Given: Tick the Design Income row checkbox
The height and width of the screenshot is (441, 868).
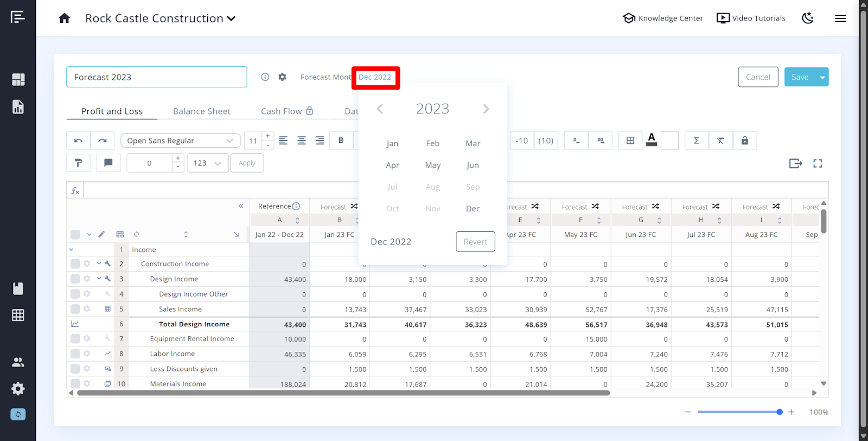Looking at the screenshot, I should tap(75, 279).
